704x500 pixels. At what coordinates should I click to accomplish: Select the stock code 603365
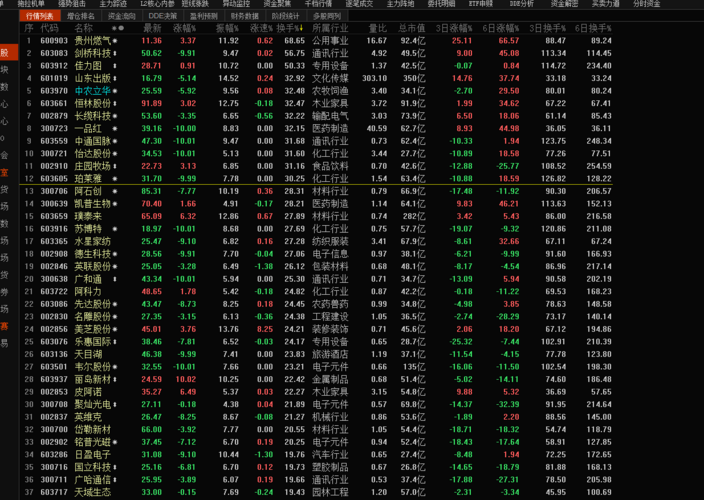[54, 241]
